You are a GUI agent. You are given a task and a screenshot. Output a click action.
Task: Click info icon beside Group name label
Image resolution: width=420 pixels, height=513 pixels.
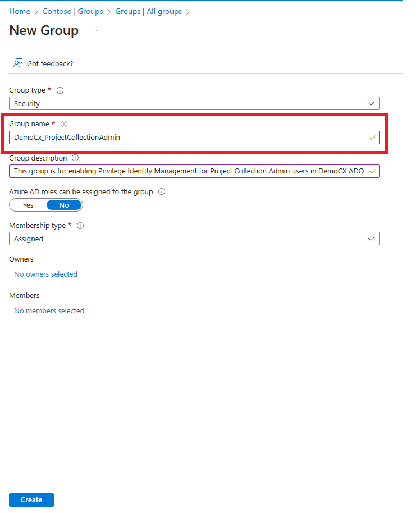pos(64,124)
